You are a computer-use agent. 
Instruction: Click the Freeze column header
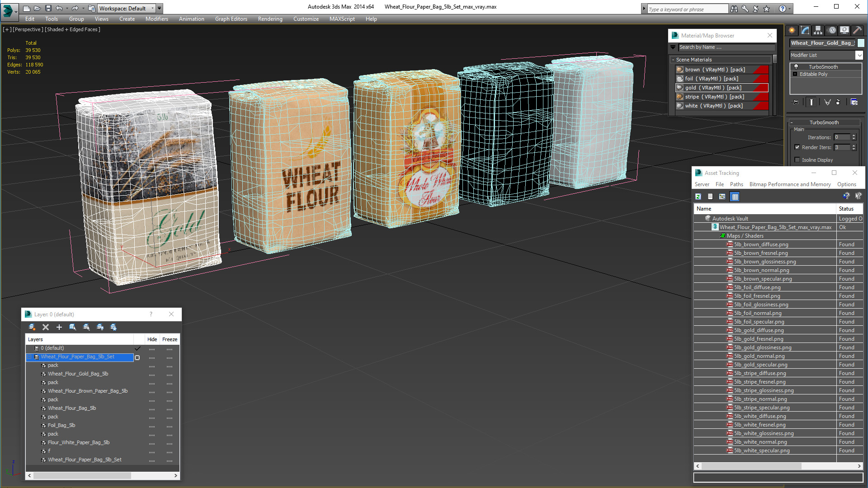click(x=170, y=339)
